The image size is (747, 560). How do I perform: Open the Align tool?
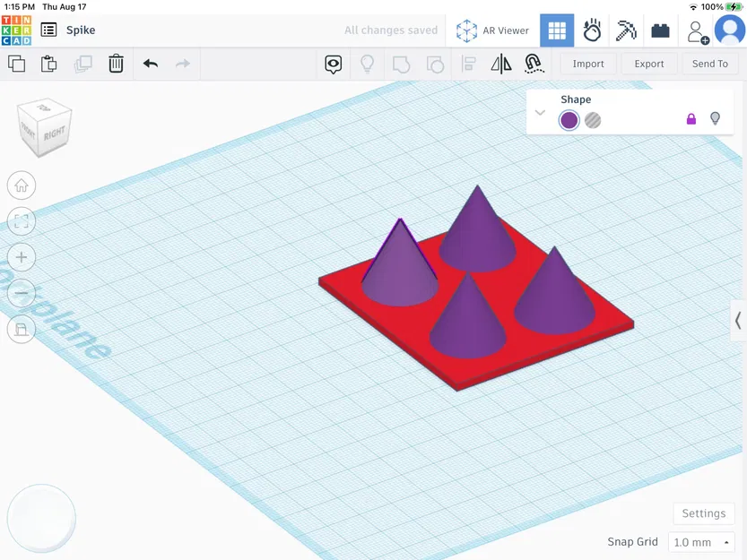click(x=468, y=64)
